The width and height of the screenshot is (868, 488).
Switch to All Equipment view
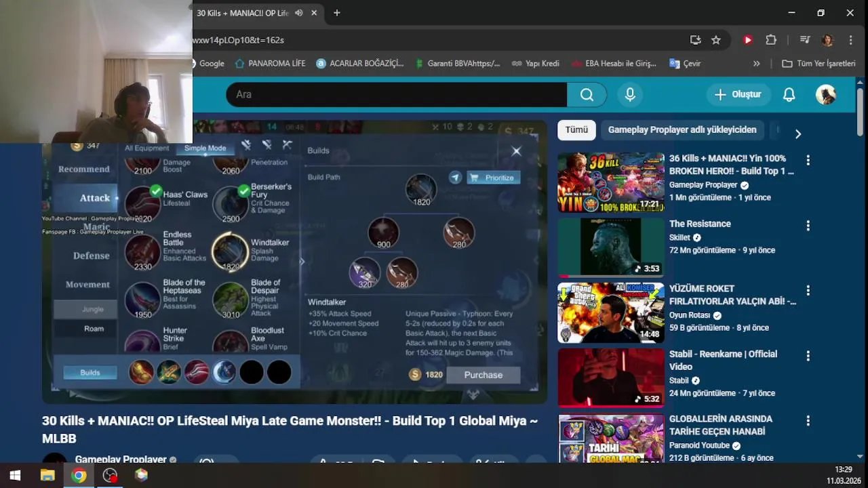pyautogui.click(x=146, y=148)
